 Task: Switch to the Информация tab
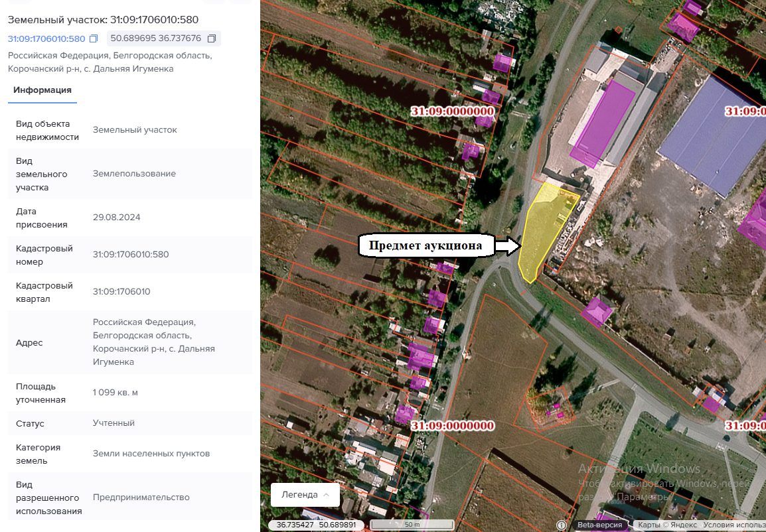[x=42, y=90]
